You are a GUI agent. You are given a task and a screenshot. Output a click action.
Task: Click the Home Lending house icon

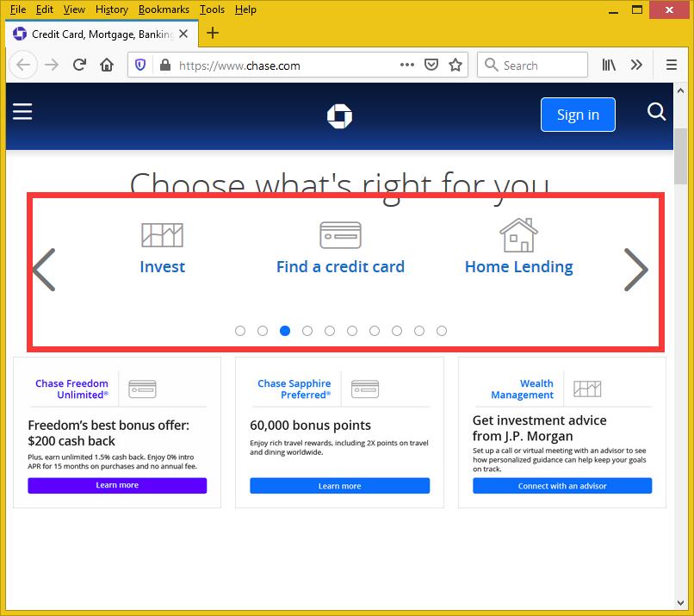[518, 234]
